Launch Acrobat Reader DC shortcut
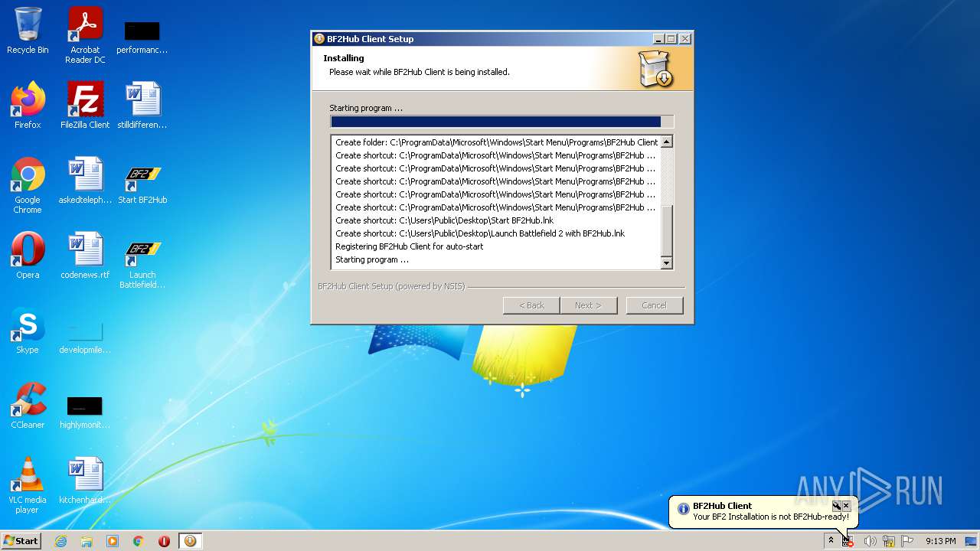The height and width of the screenshot is (551, 980). click(85, 35)
